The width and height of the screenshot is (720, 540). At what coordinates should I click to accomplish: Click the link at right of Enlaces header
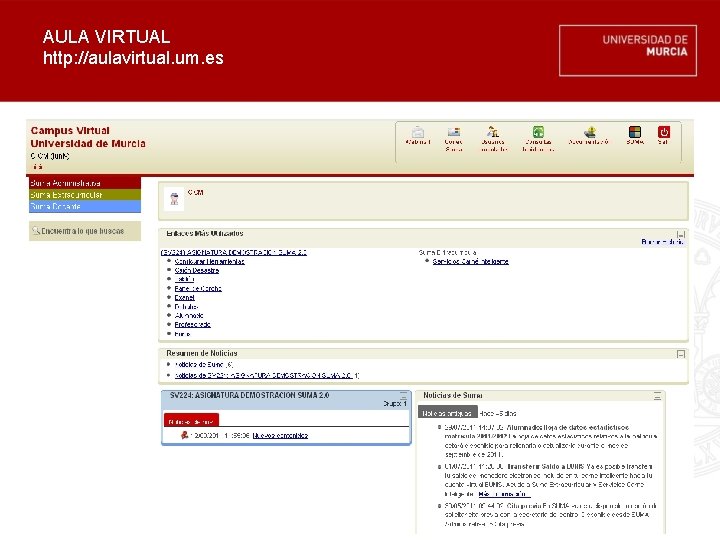tap(662, 242)
